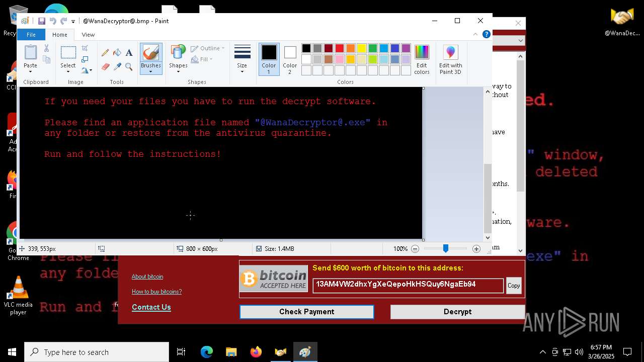This screenshot has height=362, width=644.
Task: Open the Outline dropdown
Action: (208, 48)
